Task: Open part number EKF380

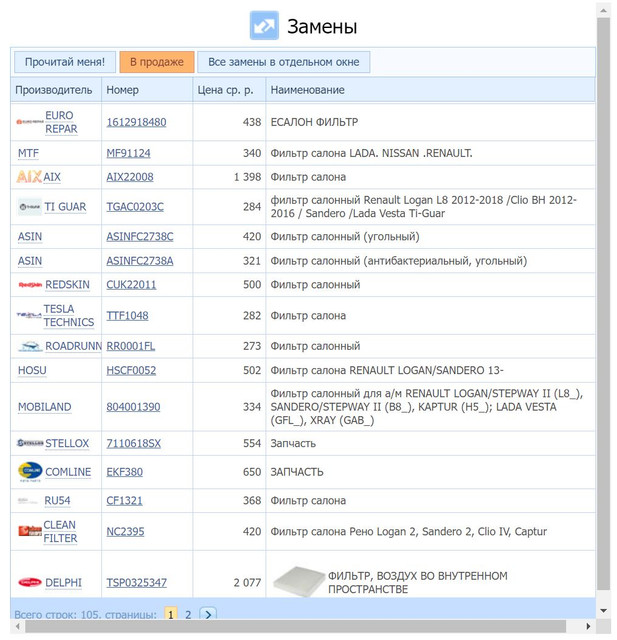Action: pyautogui.click(x=124, y=472)
